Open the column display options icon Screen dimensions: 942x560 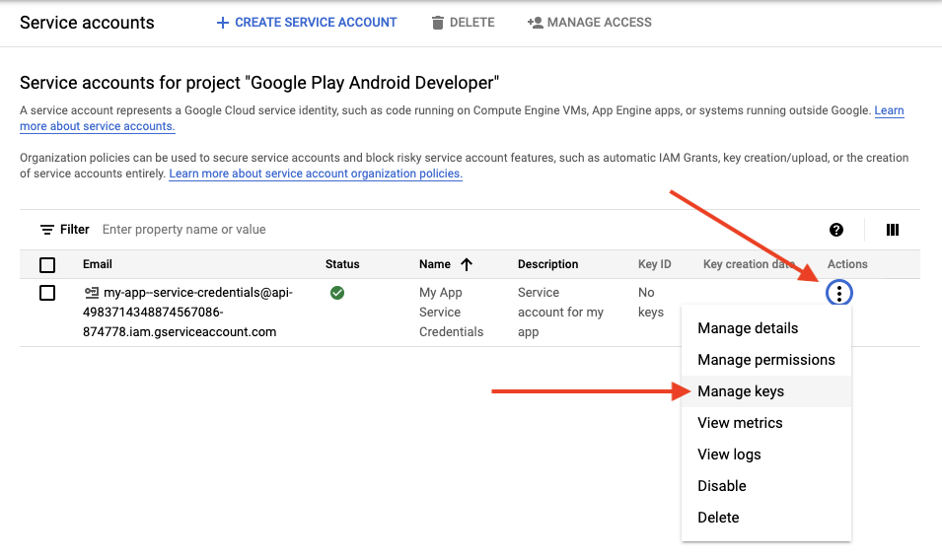(x=892, y=230)
